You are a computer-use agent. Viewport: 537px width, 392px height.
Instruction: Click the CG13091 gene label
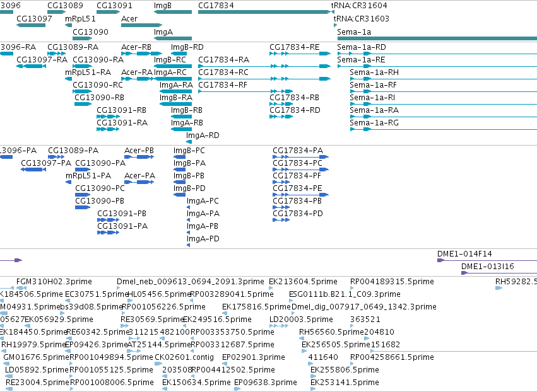point(114,6)
